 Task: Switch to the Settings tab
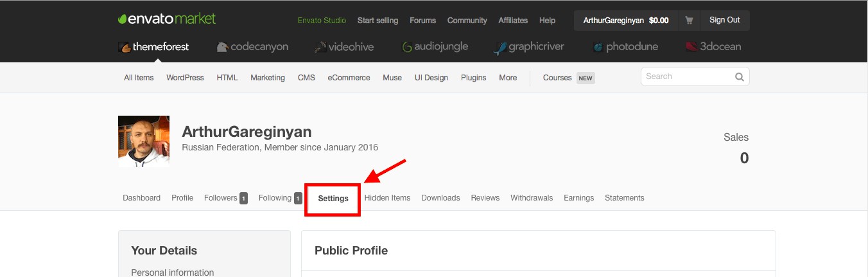coord(333,198)
